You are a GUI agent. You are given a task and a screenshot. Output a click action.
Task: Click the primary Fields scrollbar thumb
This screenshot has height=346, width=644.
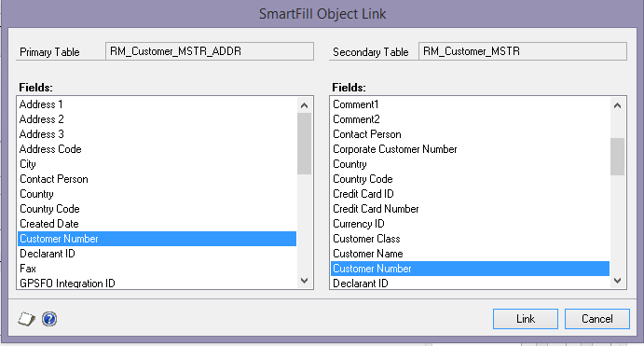(x=305, y=144)
